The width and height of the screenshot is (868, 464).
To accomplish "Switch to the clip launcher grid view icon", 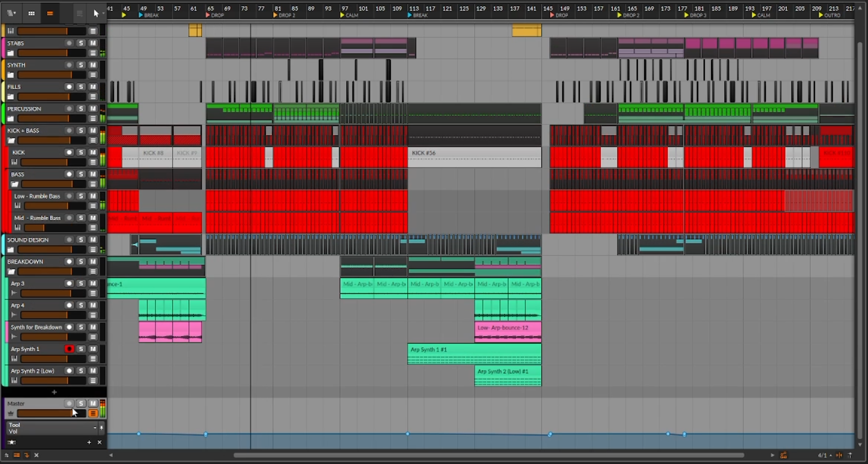I will click(31, 13).
